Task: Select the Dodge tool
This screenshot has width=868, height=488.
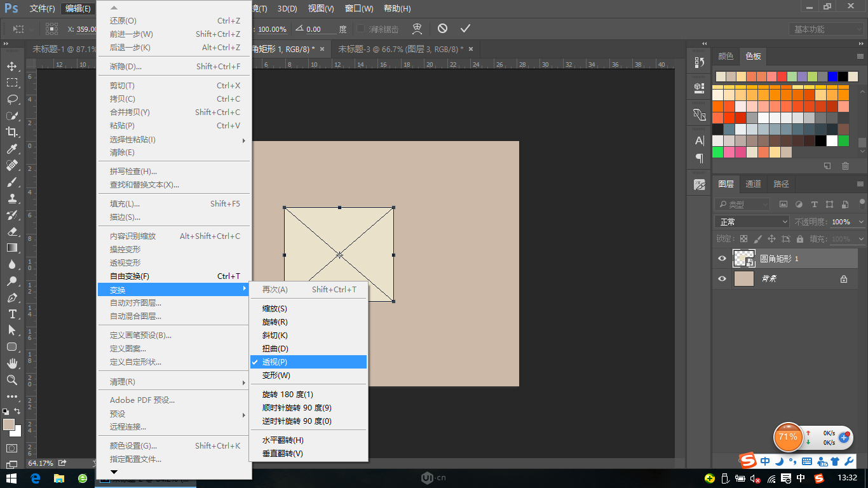Action: pyautogui.click(x=12, y=281)
